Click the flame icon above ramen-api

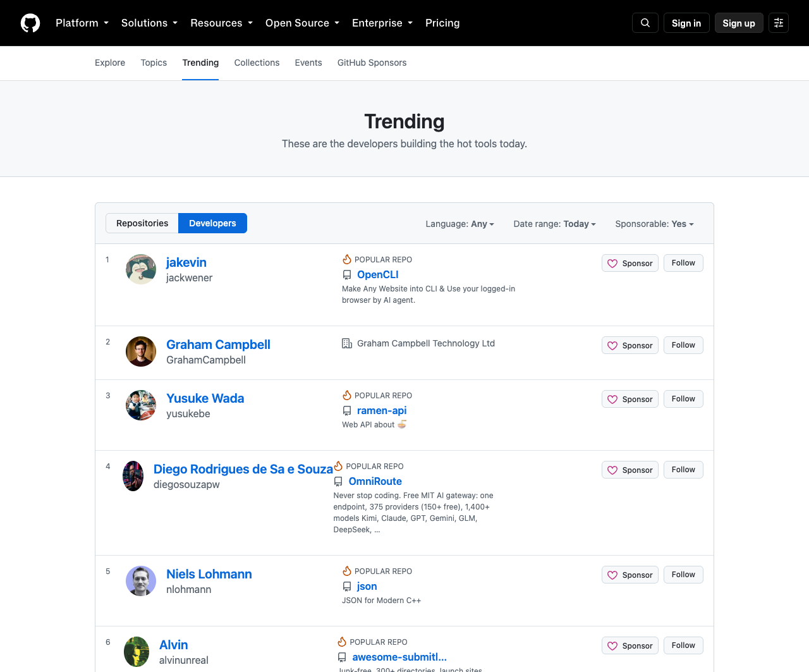[347, 395]
